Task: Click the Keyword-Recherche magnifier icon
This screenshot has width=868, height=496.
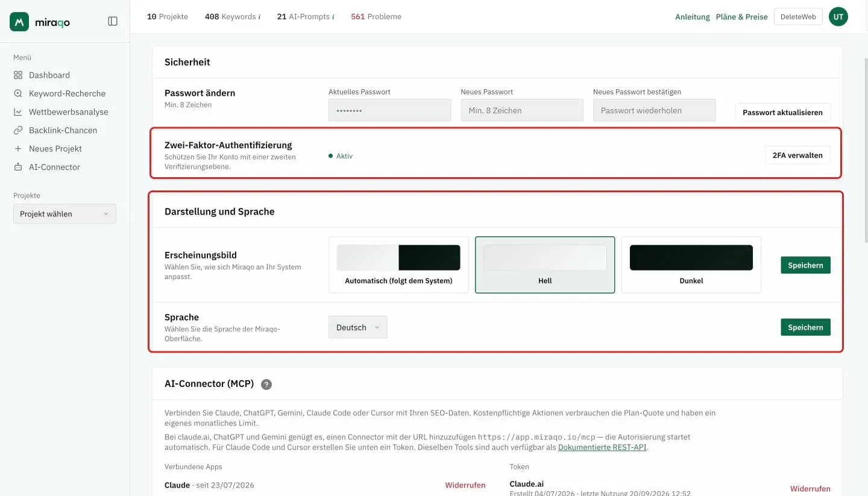Action: click(18, 93)
